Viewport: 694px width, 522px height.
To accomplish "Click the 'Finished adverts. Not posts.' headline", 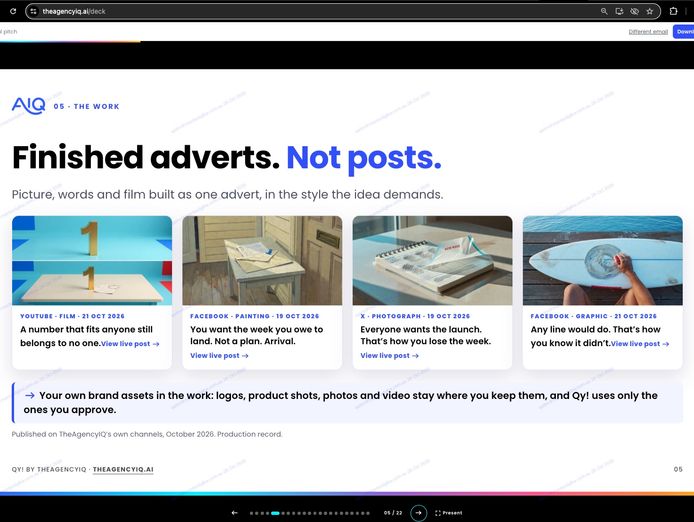I will pos(227,158).
